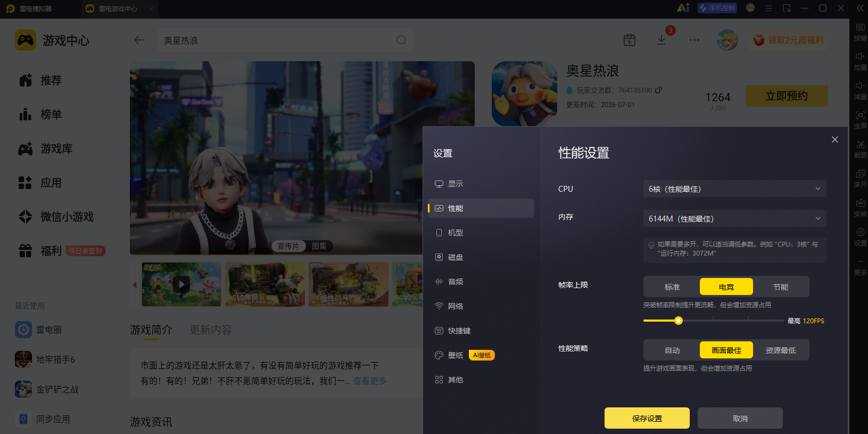Screen dimensions: 868x434
Task: Select 电竞 frame rate limit
Action: click(726, 287)
